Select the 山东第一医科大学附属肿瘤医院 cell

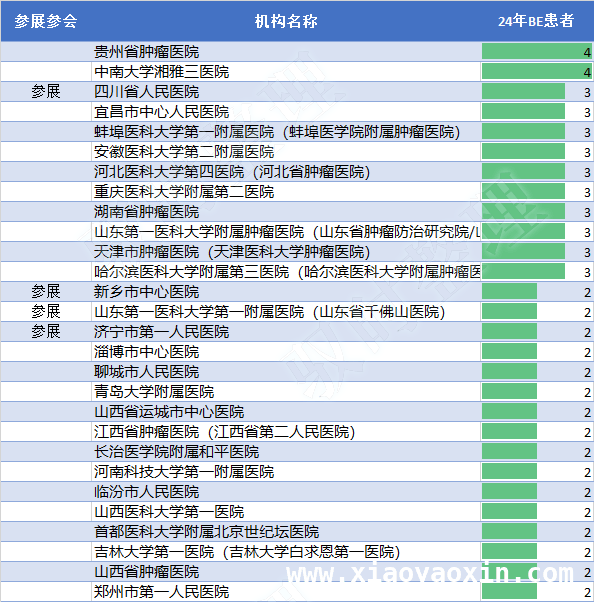tap(286, 232)
